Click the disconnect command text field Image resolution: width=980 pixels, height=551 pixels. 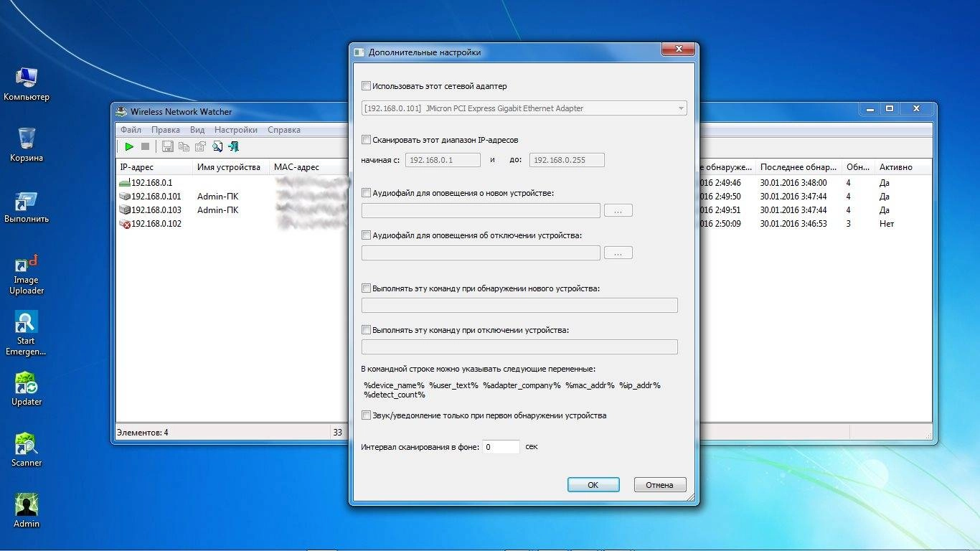[x=519, y=347]
